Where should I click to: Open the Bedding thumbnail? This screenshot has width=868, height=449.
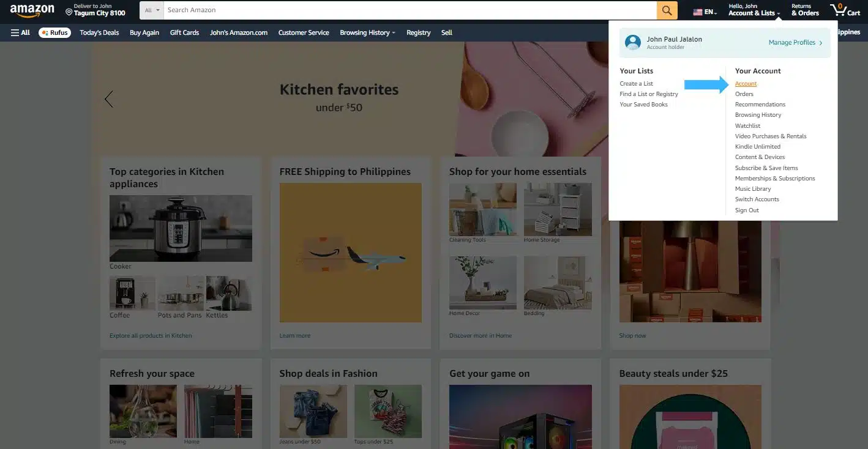click(558, 283)
